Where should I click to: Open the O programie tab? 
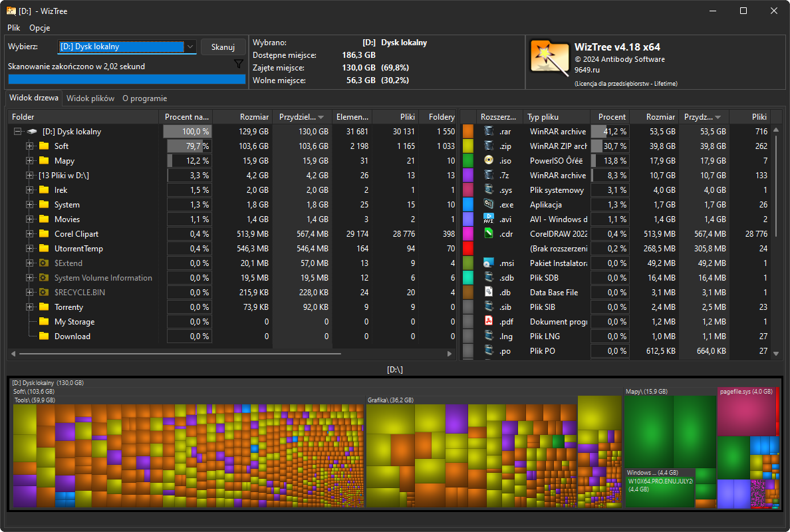tap(144, 98)
